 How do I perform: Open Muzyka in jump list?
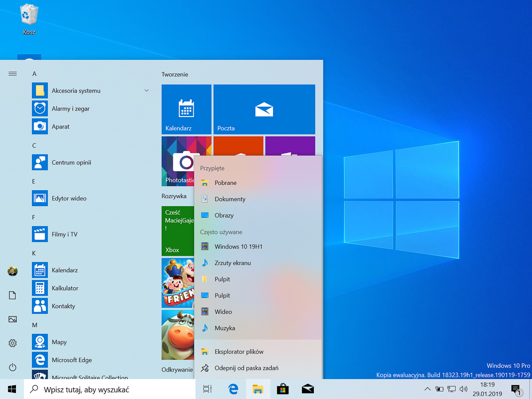coord(258,329)
